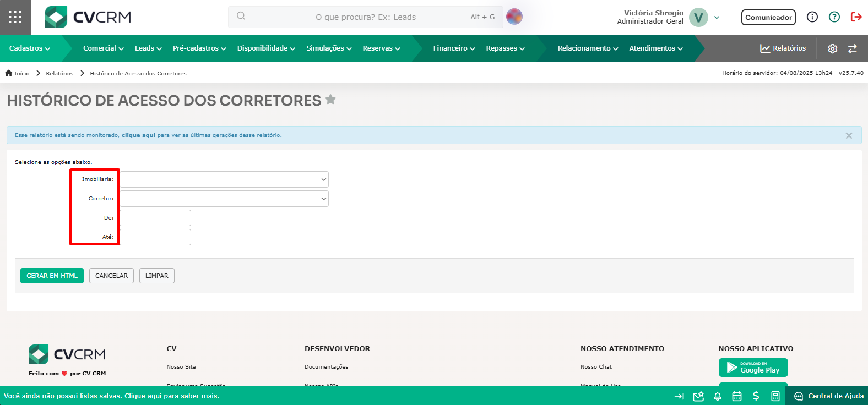Screen dimensions: 868x405
Task: Click the swap arrows icon
Action: point(853,48)
